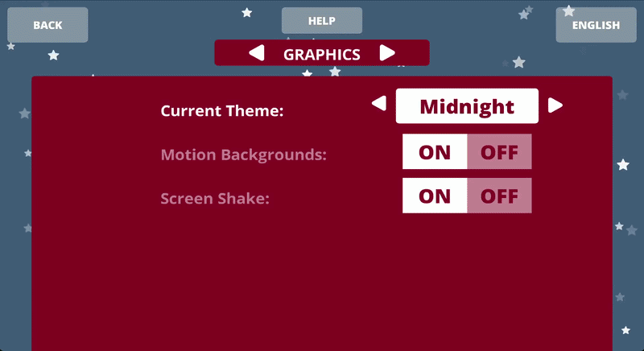This screenshot has width=644, height=351.
Task: Click the star left of HELP button
Action: click(x=247, y=13)
